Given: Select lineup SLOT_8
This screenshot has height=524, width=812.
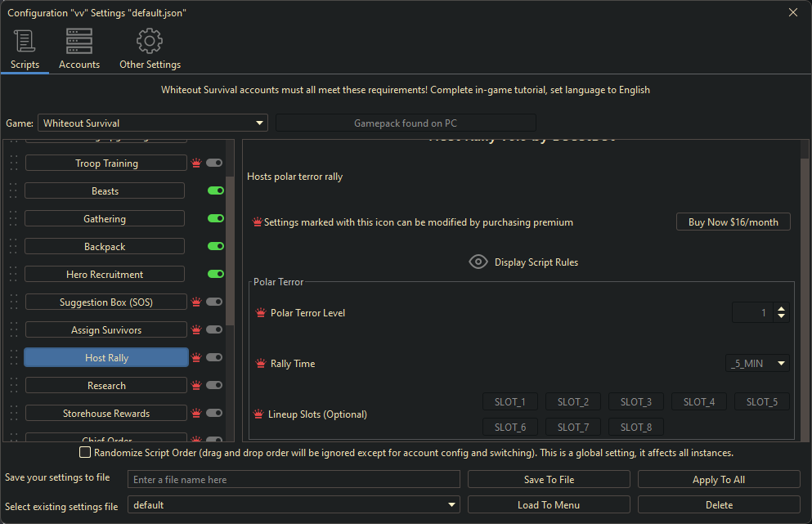Looking at the screenshot, I should click(636, 428).
